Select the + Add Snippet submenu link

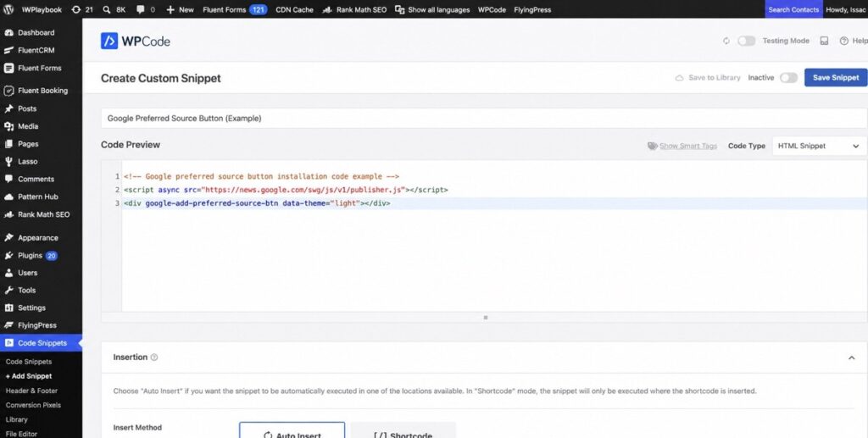click(x=29, y=376)
